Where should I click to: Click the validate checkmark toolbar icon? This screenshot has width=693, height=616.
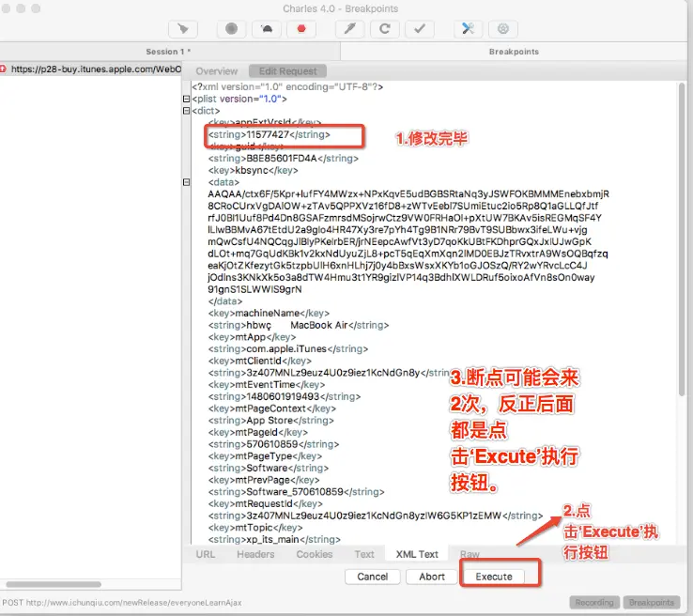(x=420, y=29)
